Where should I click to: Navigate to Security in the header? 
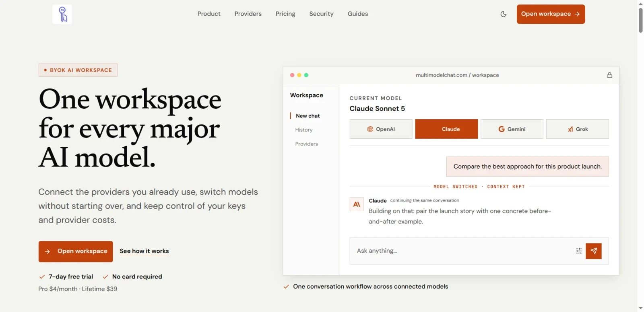pyautogui.click(x=321, y=14)
